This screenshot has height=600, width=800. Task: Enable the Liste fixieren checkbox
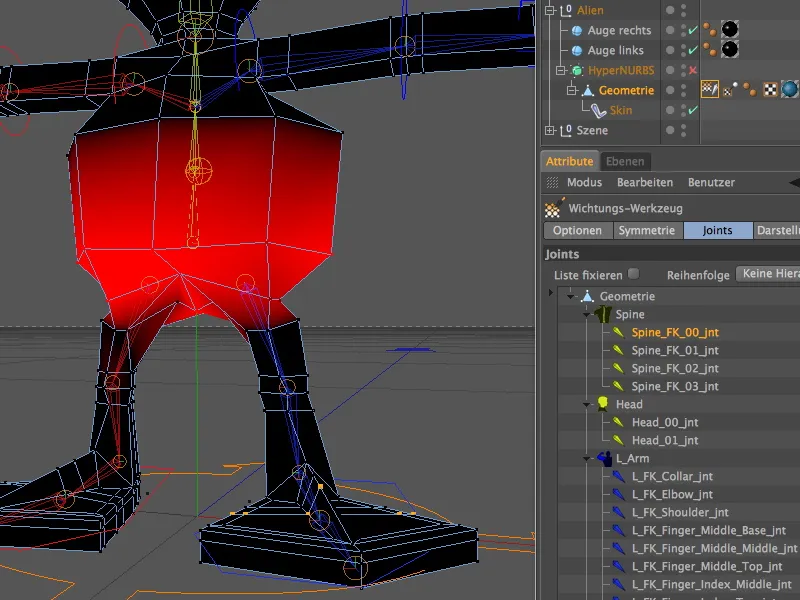tap(634, 274)
